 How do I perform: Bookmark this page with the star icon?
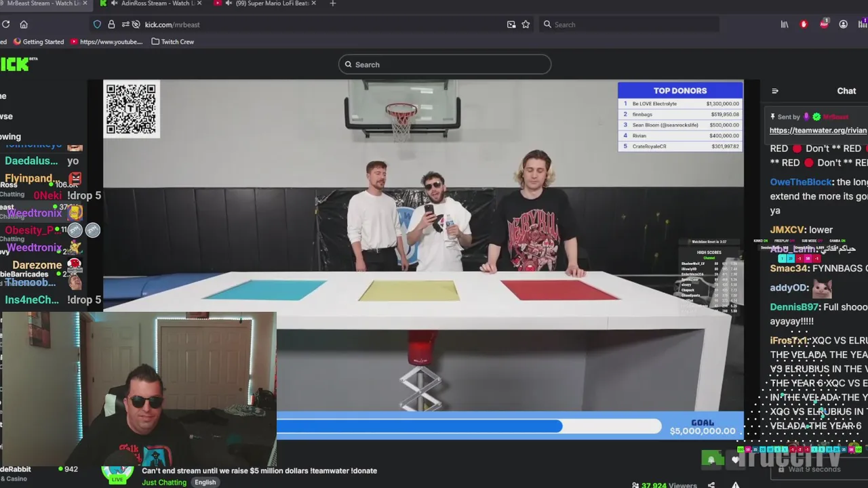tap(526, 24)
